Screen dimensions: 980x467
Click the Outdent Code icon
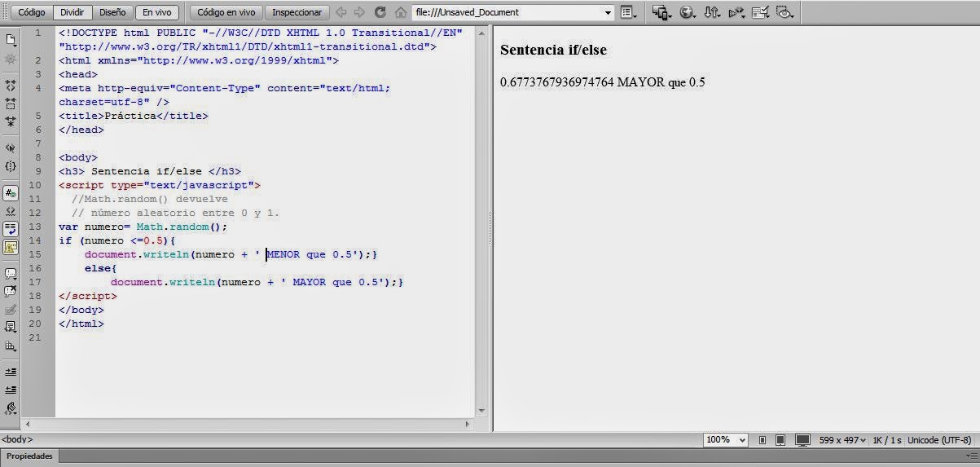coord(11,390)
